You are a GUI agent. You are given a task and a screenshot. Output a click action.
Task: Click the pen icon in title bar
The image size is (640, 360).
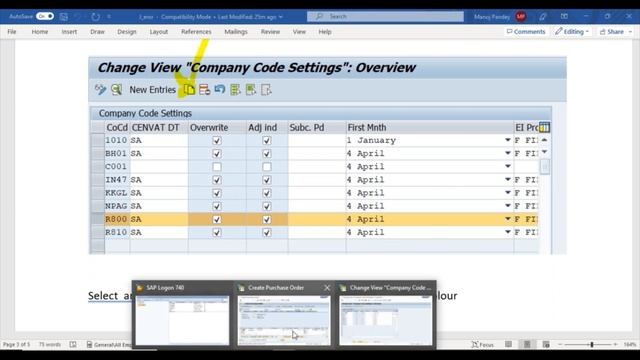point(542,17)
